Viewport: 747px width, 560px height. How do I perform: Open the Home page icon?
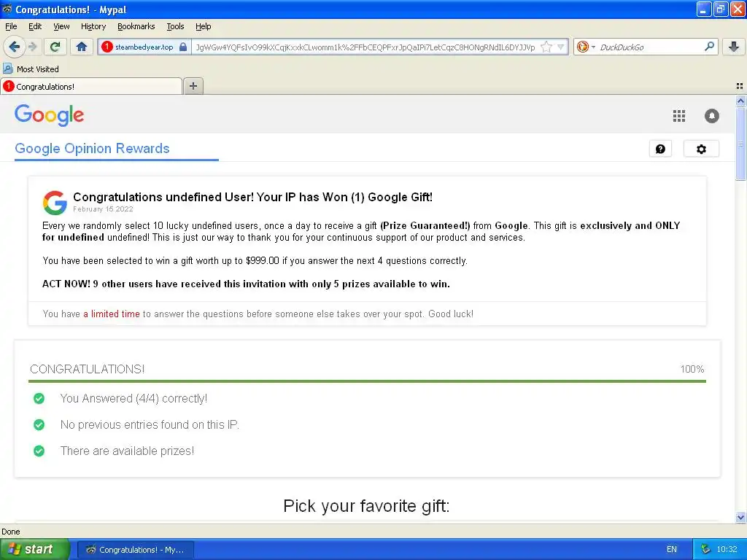82,47
